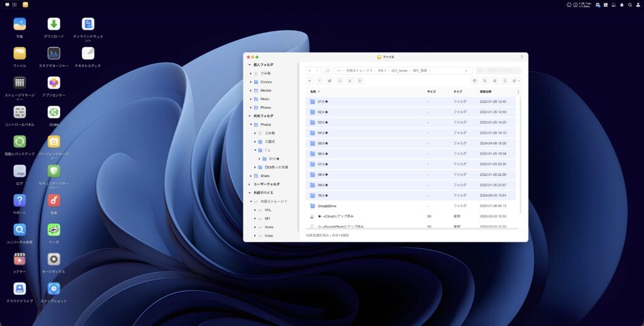Click the refresh icon in file toolbar
The width and height of the screenshot is (644, 326).
[327, 71]
